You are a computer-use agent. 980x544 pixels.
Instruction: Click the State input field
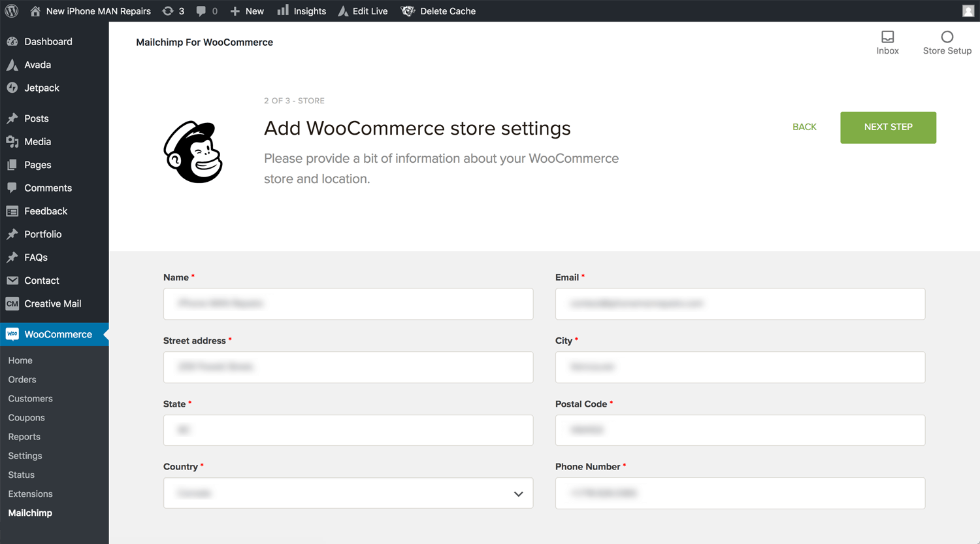[x=348, y=430]
